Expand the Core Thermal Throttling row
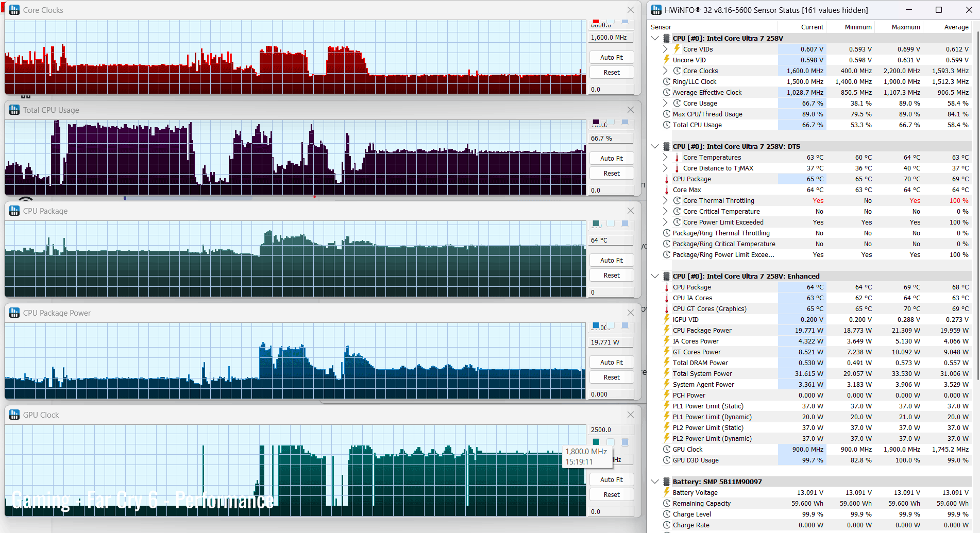Viewport: 980px width, 533px height. [665, 200]
